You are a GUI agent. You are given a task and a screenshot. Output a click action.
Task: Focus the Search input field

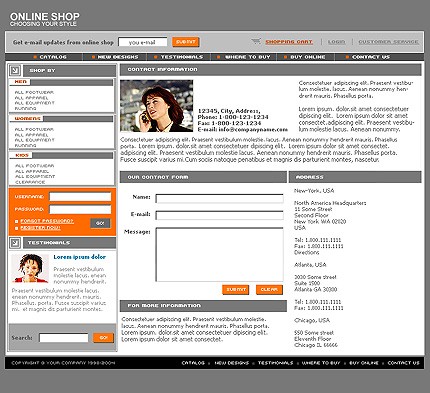tap(64, 338)
